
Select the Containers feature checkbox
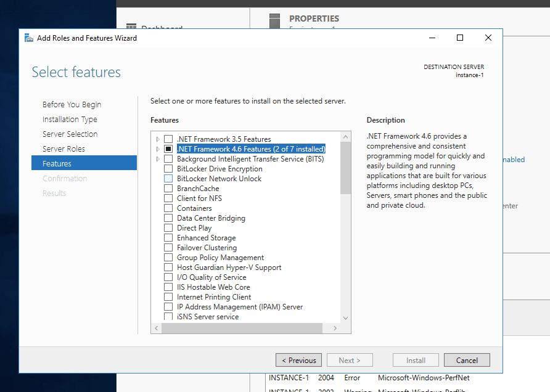click(168, 208)
